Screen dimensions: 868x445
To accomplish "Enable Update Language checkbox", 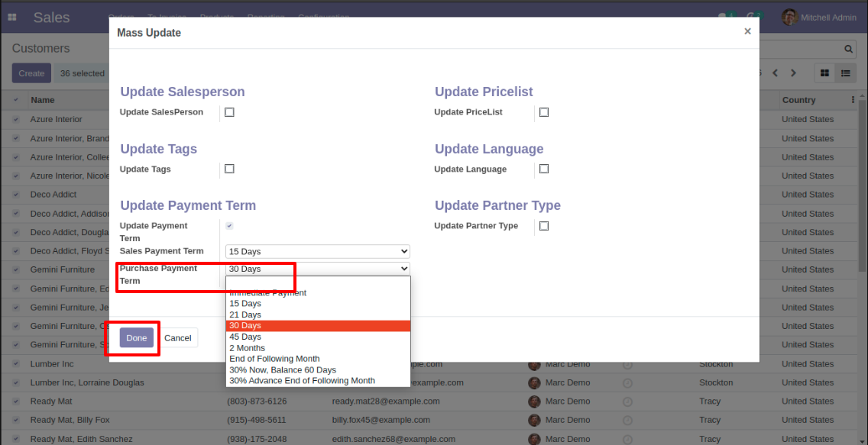I will click(543, 169).
